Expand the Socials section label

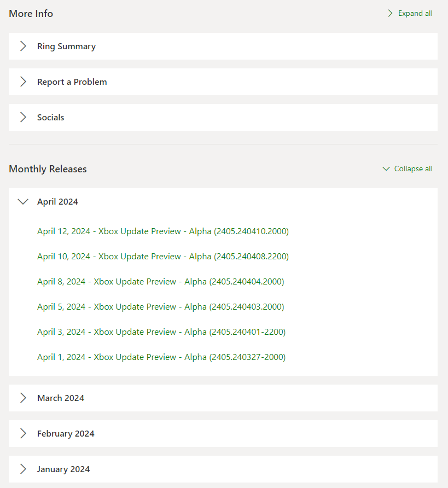pos(50,118)
